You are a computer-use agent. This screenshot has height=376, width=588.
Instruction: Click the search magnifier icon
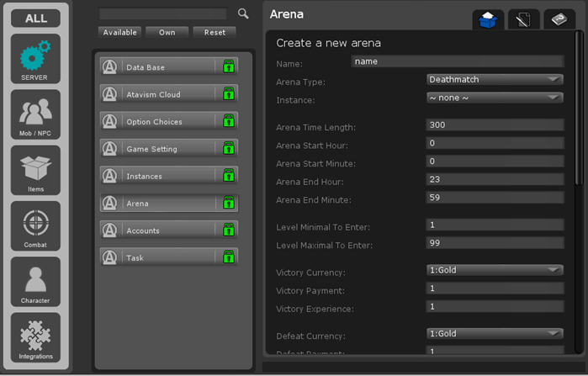pos(243,13)
